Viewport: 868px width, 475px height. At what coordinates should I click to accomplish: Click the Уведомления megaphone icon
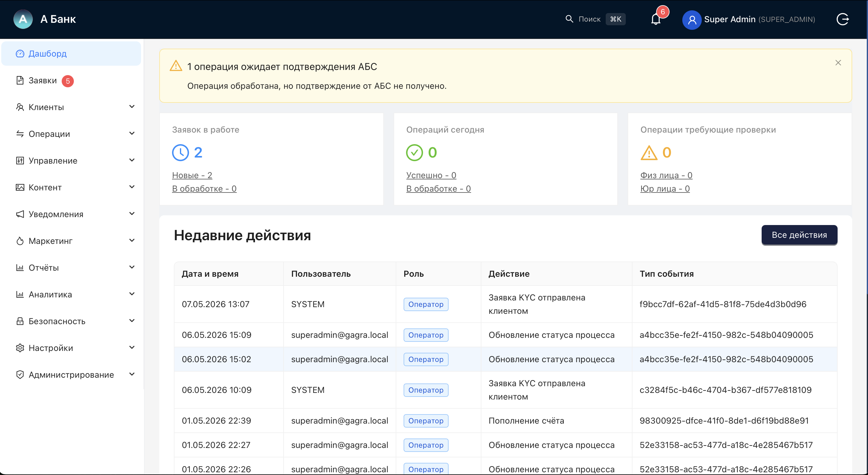[20, 214]
